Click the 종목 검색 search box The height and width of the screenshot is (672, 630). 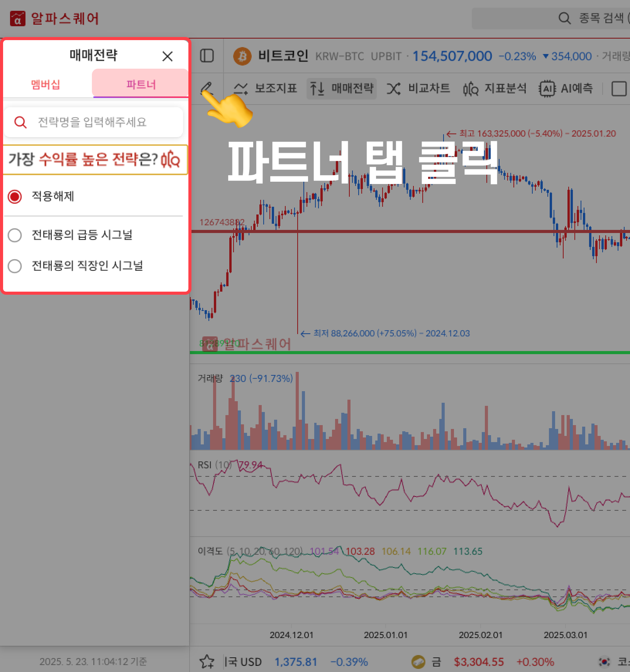[x=551, y=18]
